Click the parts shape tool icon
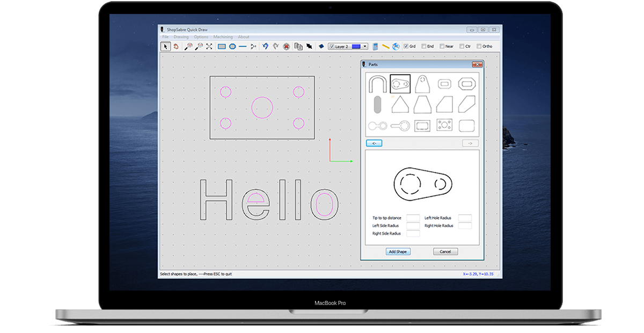Screen dimensions: 644x333 click(253, 47)
